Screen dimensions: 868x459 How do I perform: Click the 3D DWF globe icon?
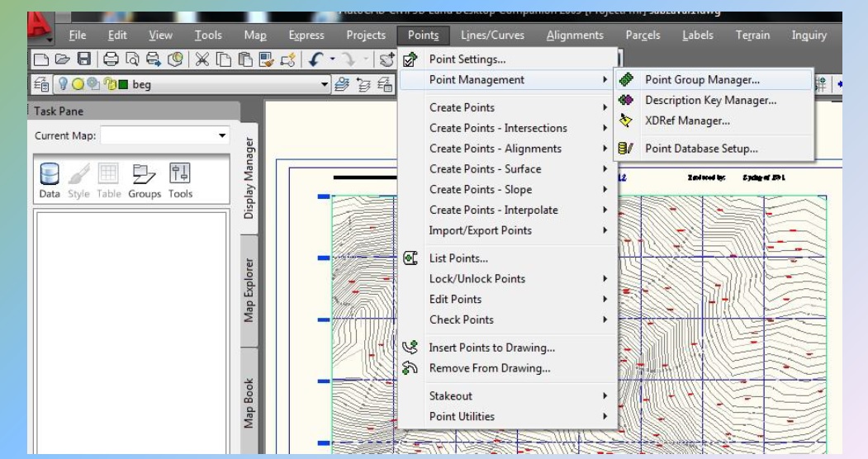pyautogui.click(x=175, y=59)
